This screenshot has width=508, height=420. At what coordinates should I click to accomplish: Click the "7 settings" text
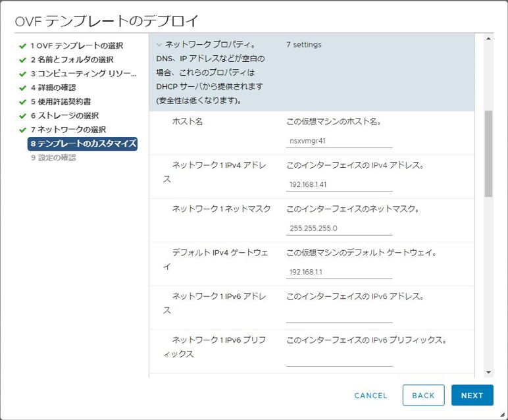304,45
